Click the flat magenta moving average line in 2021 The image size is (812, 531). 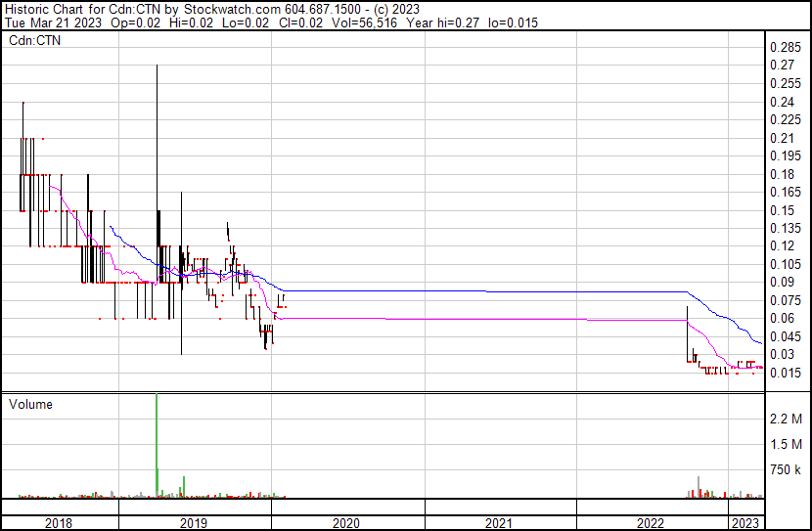[499, 320]
